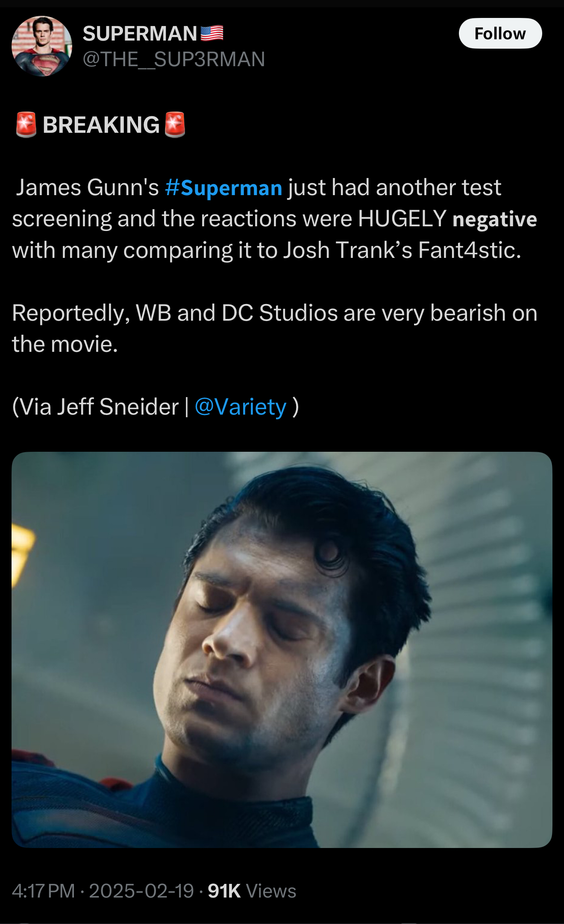View the attached Superman movie image
The width and height of the screenshot is (564, 924).
point(282,649)
